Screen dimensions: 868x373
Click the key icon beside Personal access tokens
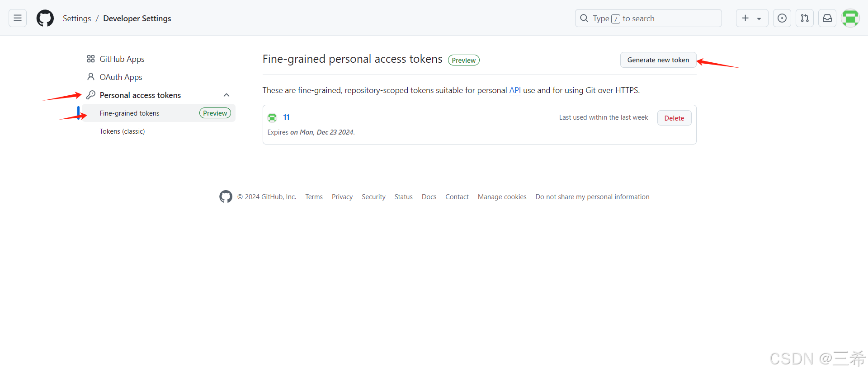pos(91,95)
